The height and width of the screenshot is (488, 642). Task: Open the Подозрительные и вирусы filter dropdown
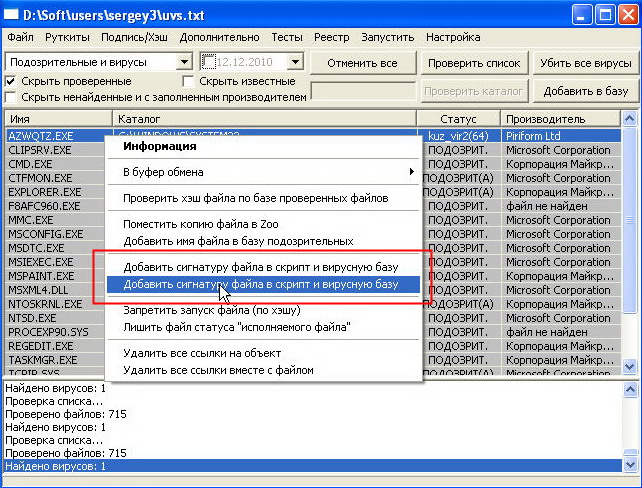pyautogui.click(x=184, y=62)
